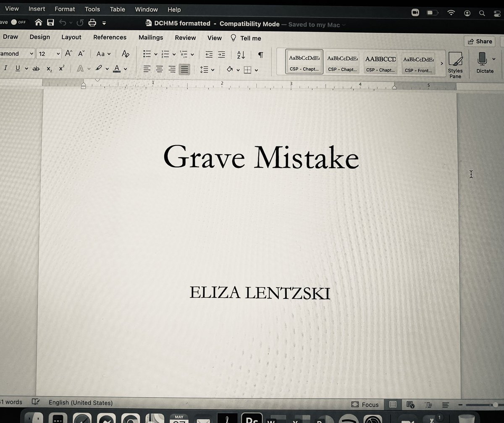Open the borders dropdown arrow
504x423 pixels.
(256, 70)
